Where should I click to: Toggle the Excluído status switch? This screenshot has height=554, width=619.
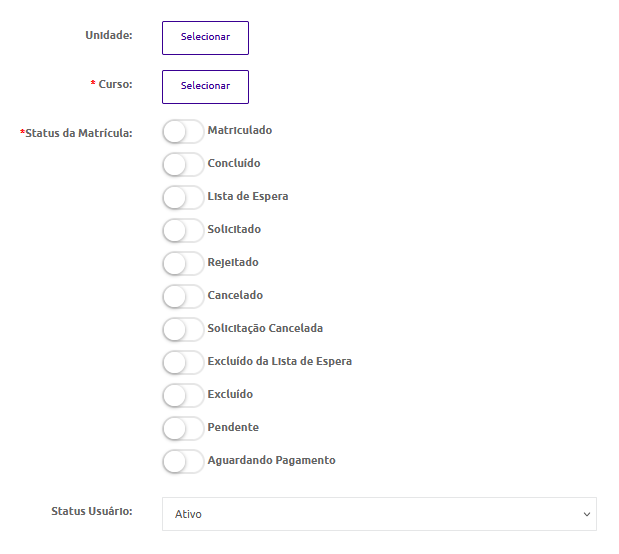click(183, 395)
